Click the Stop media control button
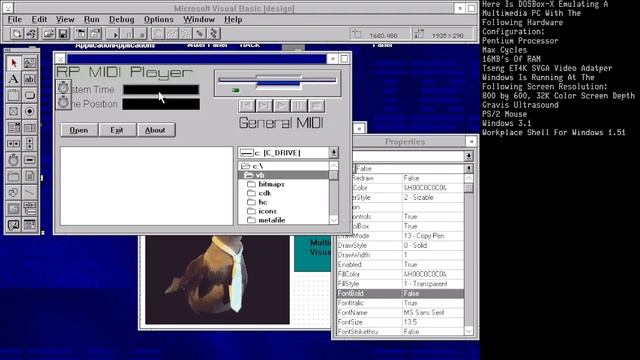 316,106
